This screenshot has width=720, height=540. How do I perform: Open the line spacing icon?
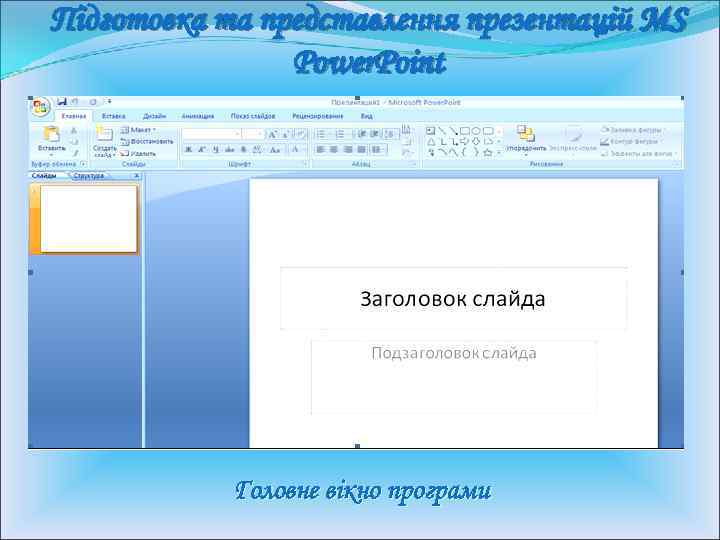pyautogui.click(x=390, y=134)
